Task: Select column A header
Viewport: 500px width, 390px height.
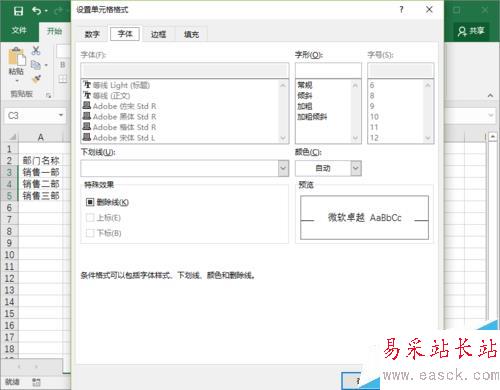Action: pyautogui.click(x=40, y=137)
